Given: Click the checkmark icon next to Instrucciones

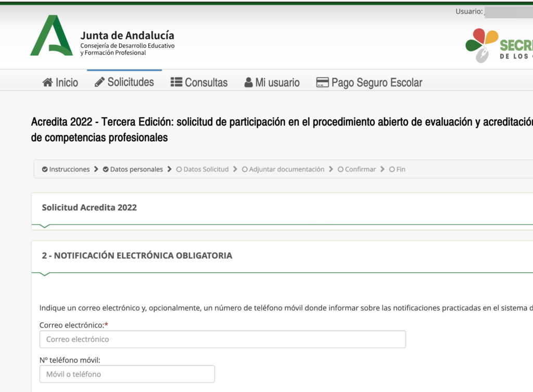Looking at the screenshot, I should pyautogui.click(x=45, y=169).
